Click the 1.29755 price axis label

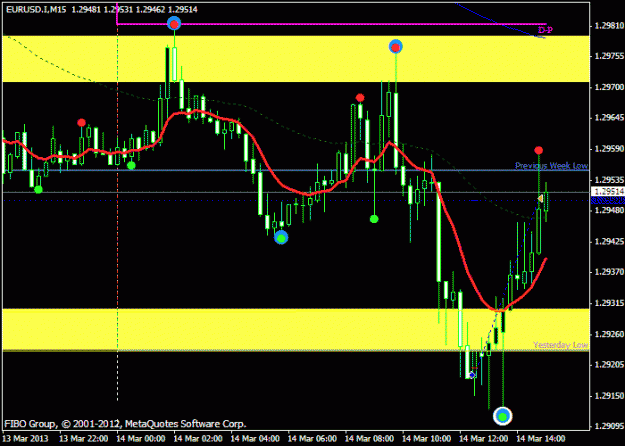(x=609, y=56)
